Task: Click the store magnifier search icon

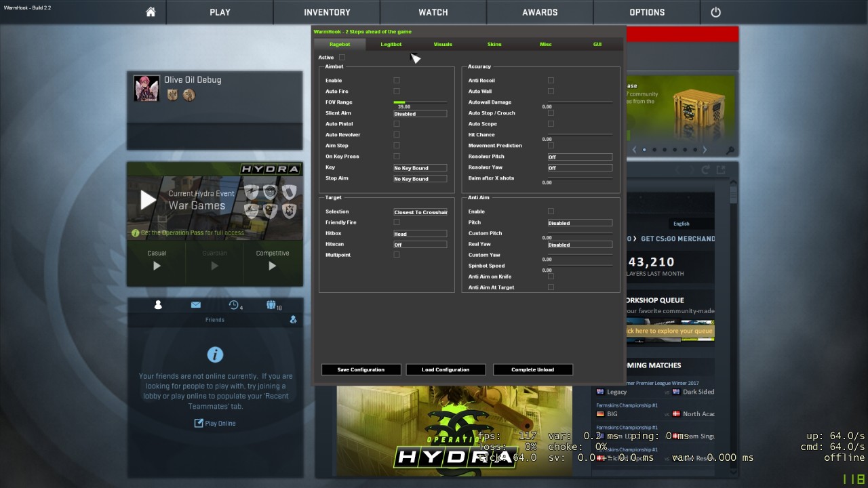Action: tap(730, 150)
